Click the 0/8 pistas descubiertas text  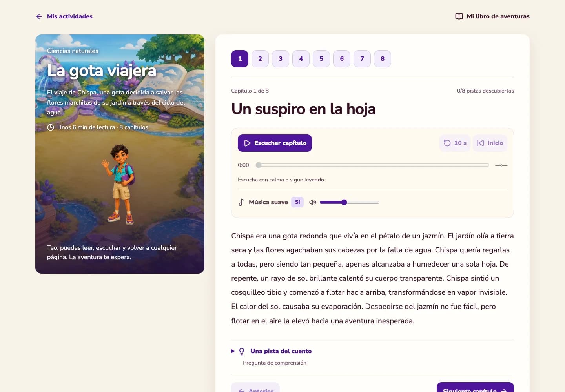pos(485,91)
